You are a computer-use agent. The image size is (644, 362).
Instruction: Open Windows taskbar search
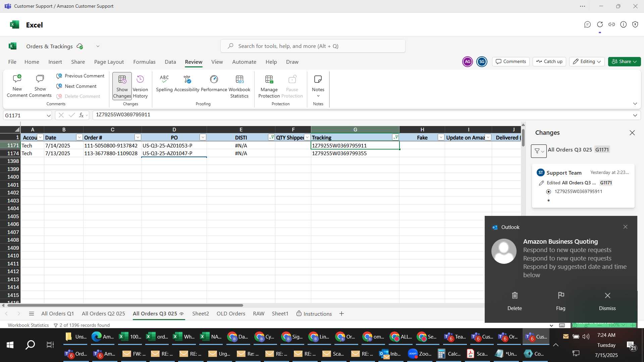click(30, 345)
